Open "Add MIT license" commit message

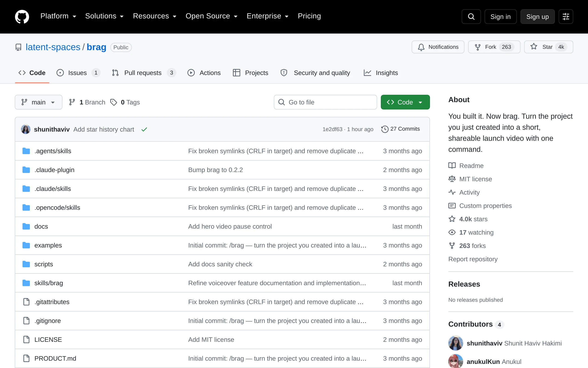[x=211, y=339]
